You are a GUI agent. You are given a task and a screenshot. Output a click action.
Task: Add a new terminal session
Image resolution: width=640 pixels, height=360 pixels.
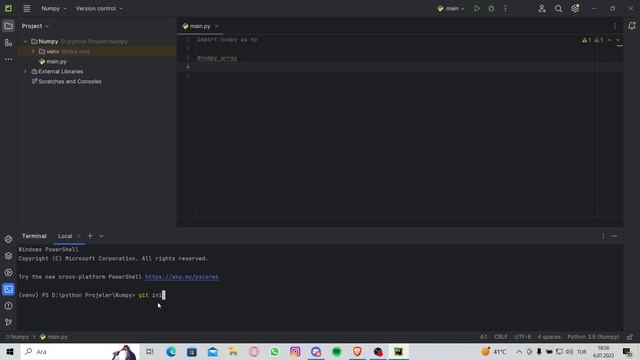90,236
